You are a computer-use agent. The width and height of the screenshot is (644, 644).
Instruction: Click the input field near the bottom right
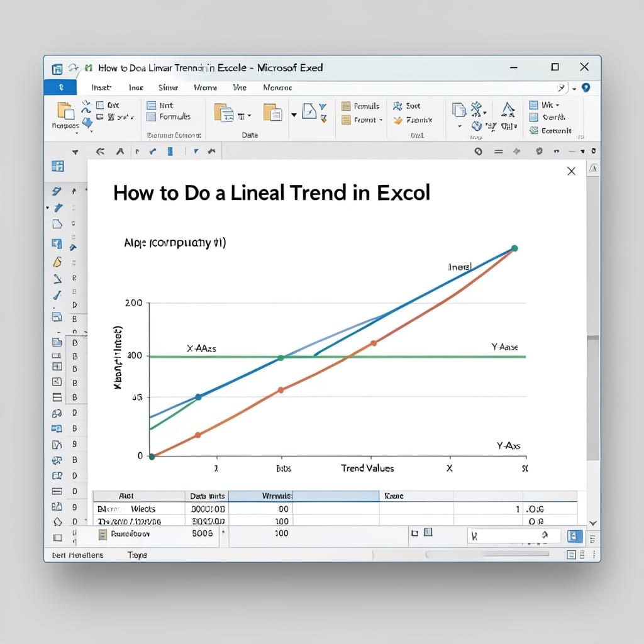coord(514,536)
